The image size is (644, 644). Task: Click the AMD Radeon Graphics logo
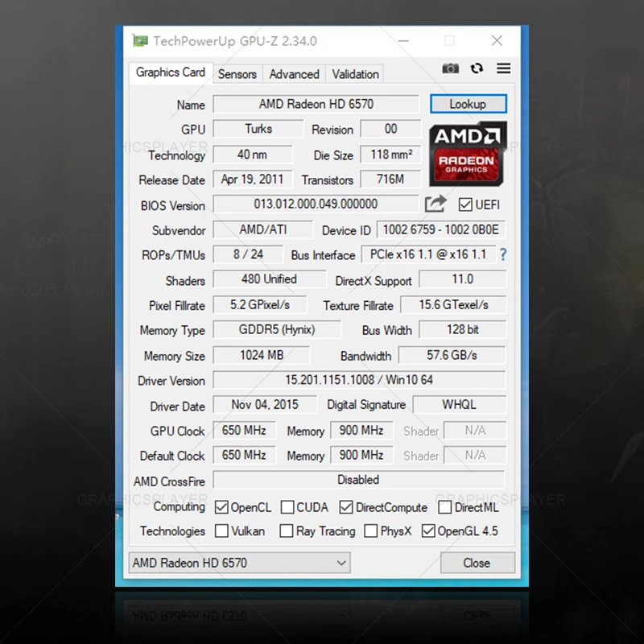tap(468, 154)
